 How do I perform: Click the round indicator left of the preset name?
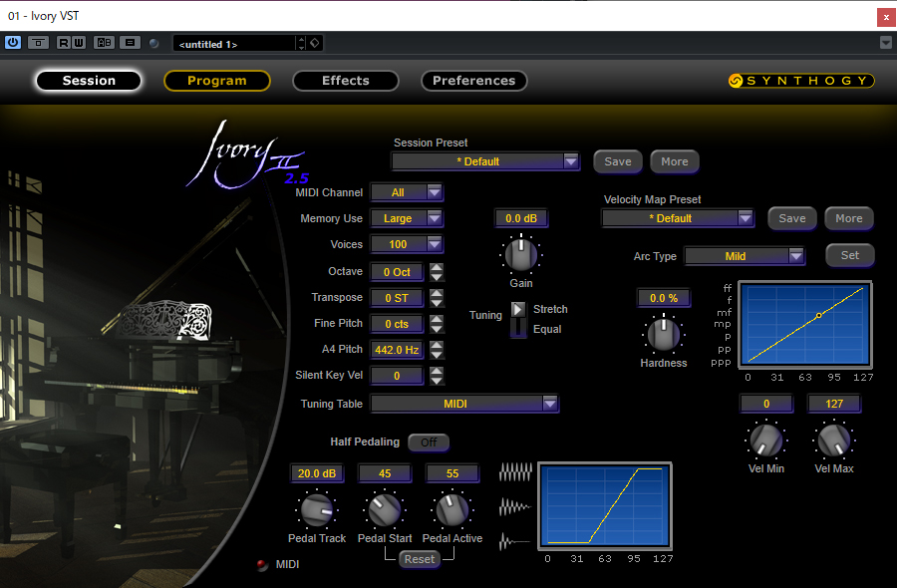[x=153, y=44]
